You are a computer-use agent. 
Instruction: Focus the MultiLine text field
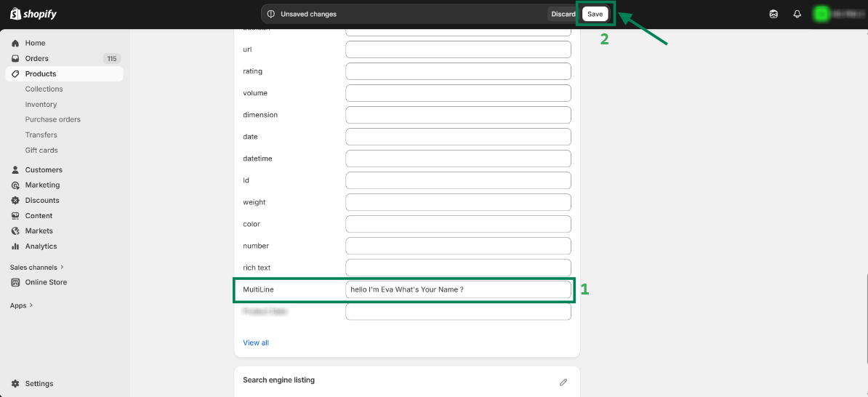tap(458, 289)
